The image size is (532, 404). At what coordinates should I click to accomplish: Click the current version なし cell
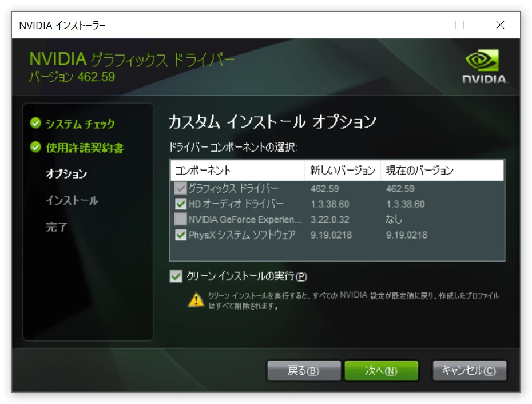pyautogui.click(x=394, y=219)
